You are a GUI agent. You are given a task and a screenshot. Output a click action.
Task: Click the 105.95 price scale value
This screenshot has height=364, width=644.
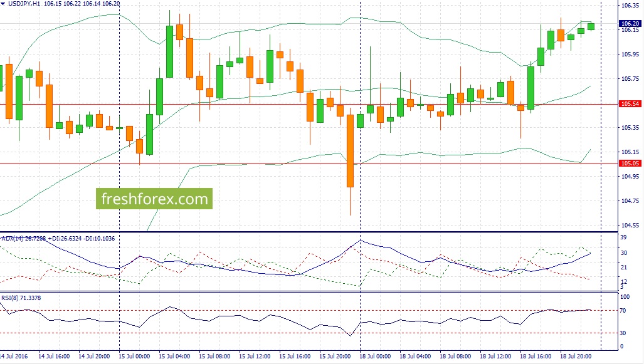coord(630,54)
